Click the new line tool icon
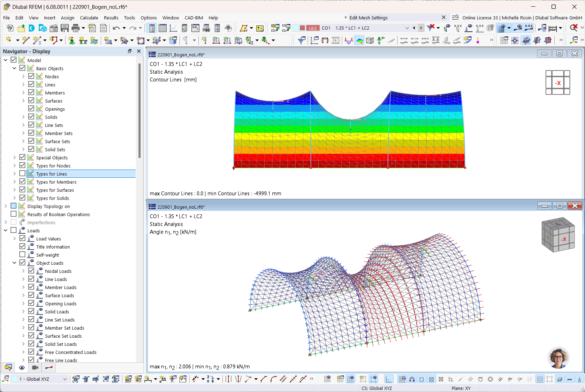This screenshot has height=392, width=585. point(25,41)
